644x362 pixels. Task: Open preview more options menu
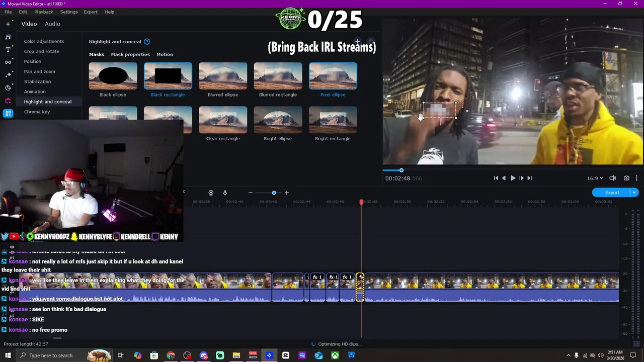click(x=636, y=178)
